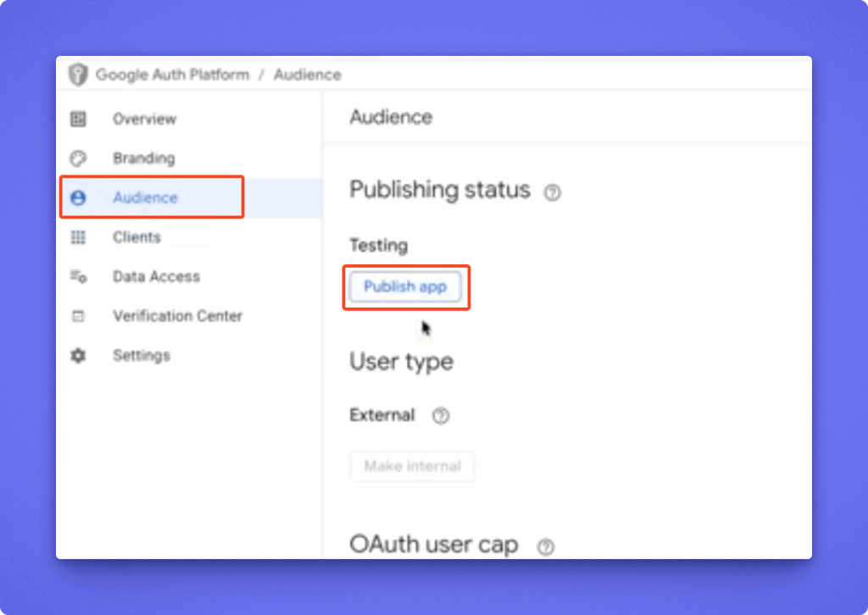
Task: Open Verification Center from sidebar
Action: coord(177,317)
